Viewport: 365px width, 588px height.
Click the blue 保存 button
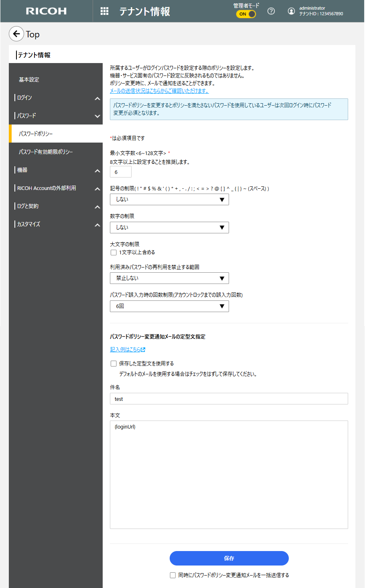[x=229, y=558]
